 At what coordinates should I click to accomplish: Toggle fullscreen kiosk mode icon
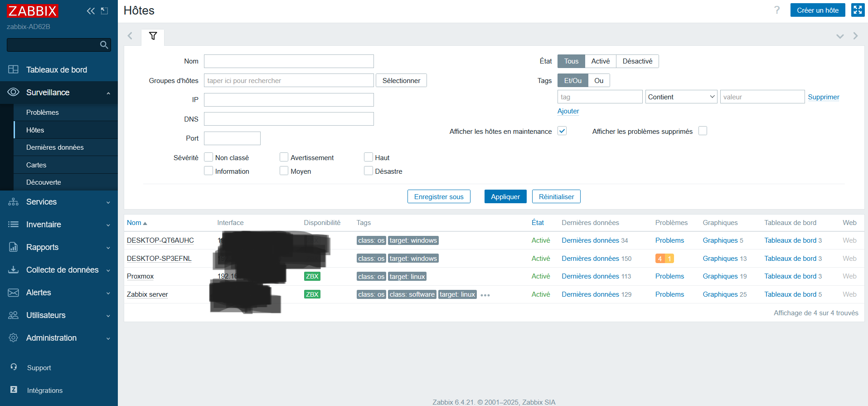[858, 10]
